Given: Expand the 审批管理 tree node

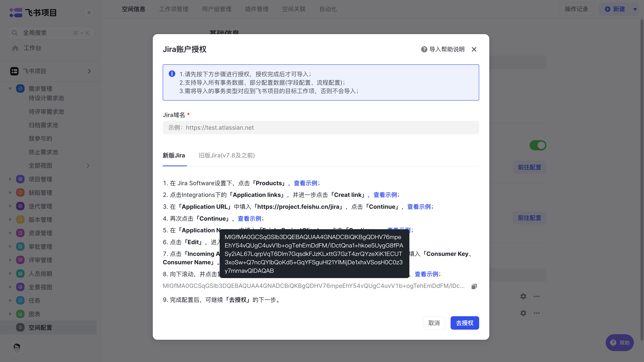Looking at the screenshot, I should tap(10, 247).
